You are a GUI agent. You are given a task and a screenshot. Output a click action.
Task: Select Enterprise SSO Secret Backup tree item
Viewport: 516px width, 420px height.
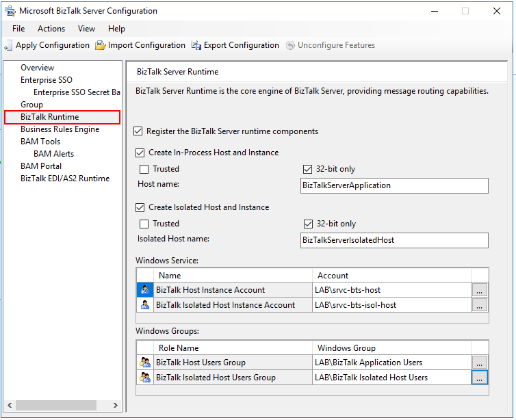[x=77, y=92]
